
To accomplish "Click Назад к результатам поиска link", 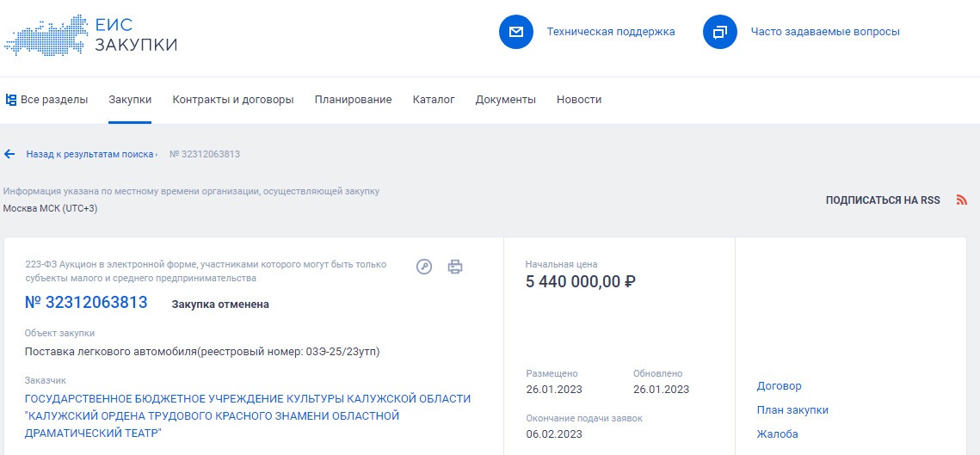I will click(90, 154).
